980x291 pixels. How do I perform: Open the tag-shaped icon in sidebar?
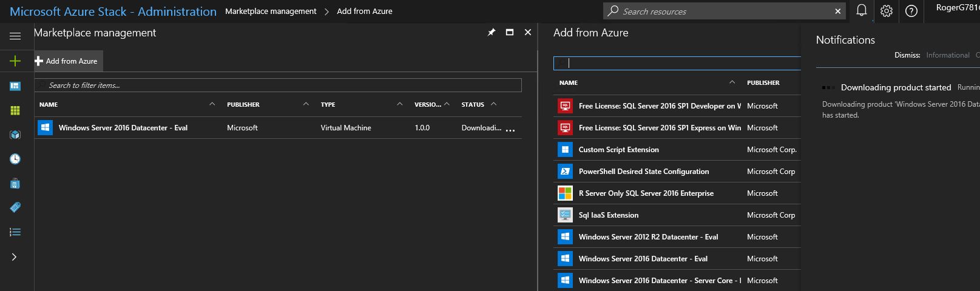15,207
